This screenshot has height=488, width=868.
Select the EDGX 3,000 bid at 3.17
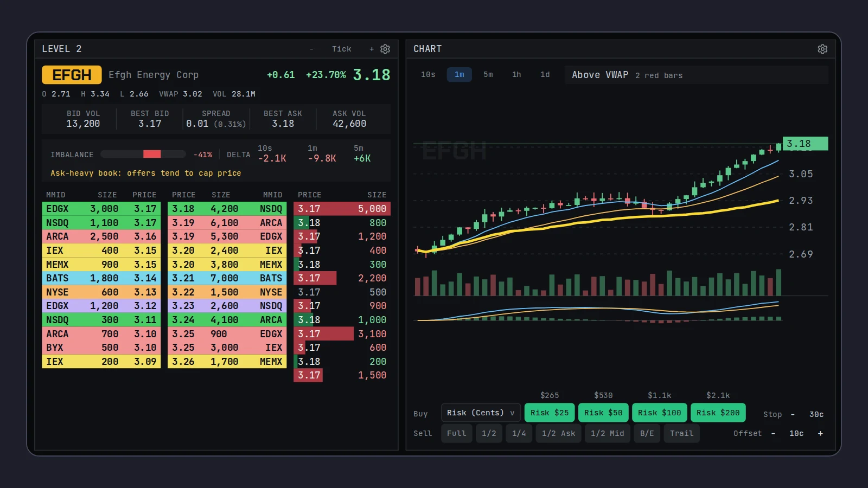101,209
